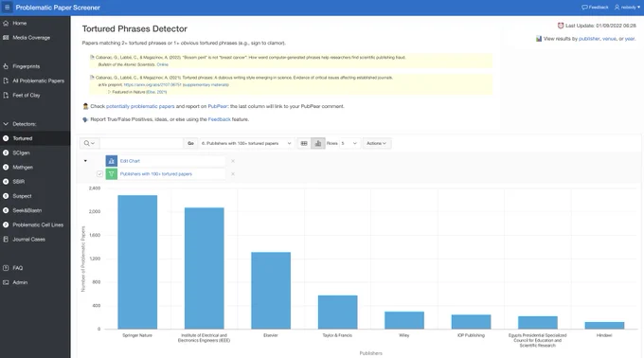Open the arXiv preprint link

tap(152, 85)
